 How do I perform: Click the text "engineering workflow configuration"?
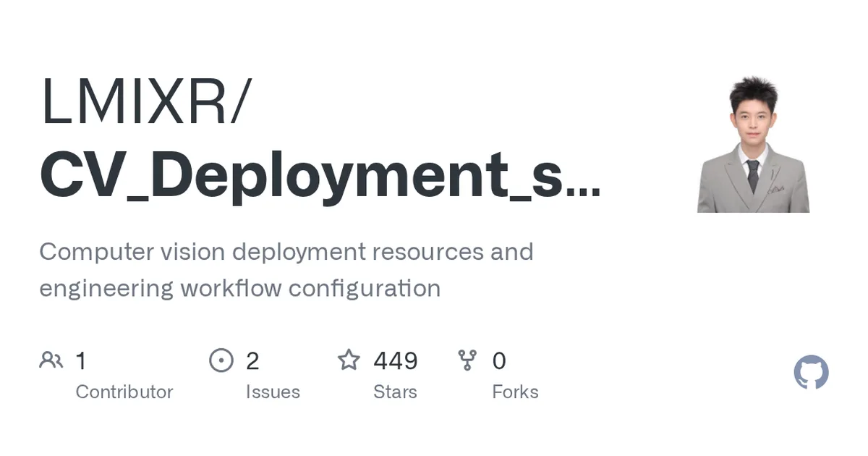[240, 288]
